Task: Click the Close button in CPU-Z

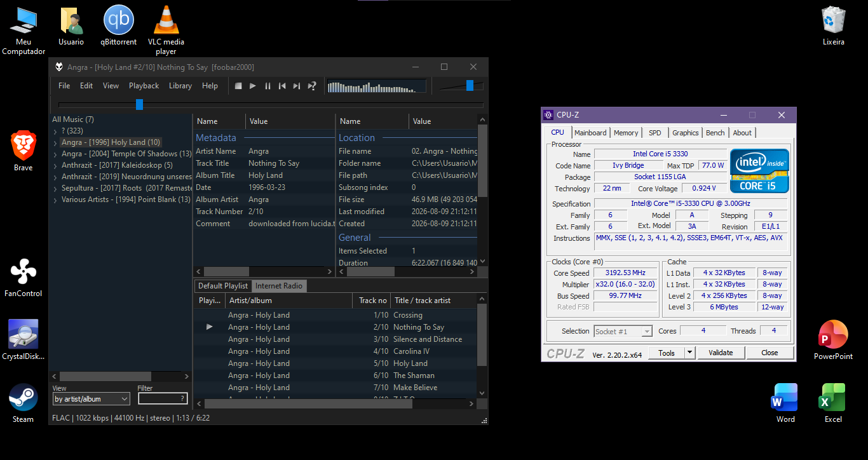Action: [x=770, y=353]
